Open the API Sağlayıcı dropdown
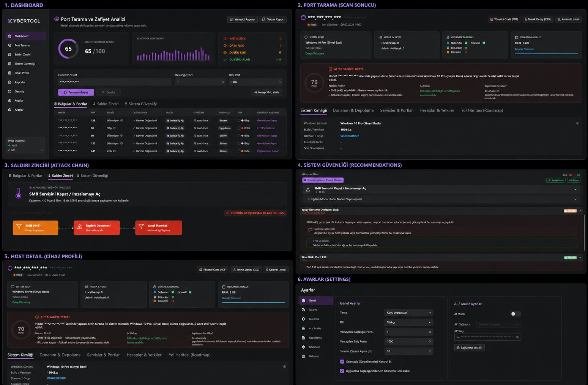The height and width of the screenshot is (385, 588). tap(498, 324)
